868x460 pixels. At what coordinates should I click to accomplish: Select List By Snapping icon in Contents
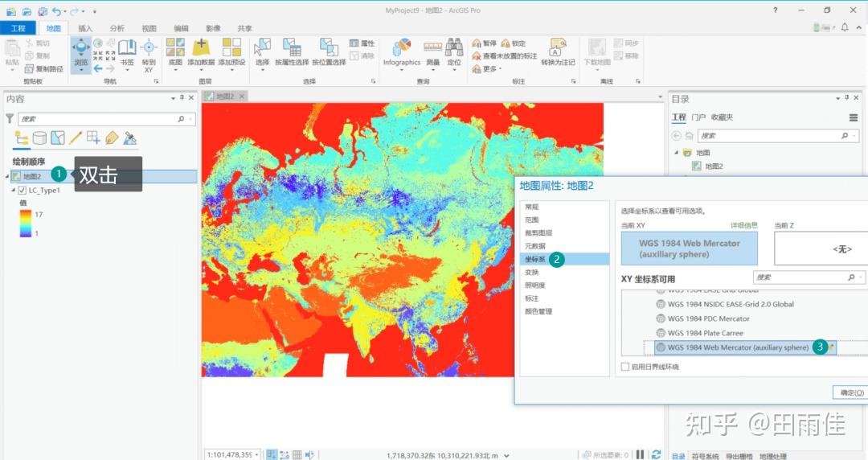[93, 138]
